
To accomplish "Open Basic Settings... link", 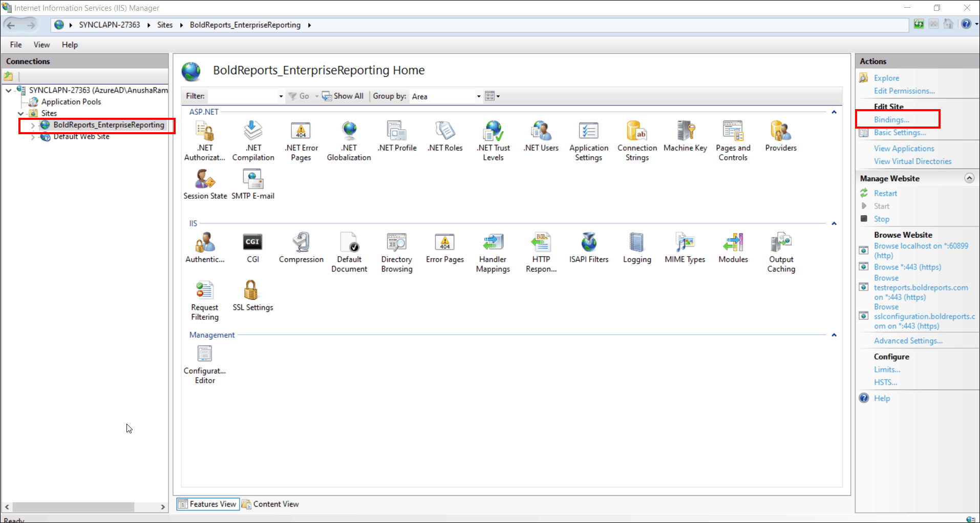I will tap(900, 132).
